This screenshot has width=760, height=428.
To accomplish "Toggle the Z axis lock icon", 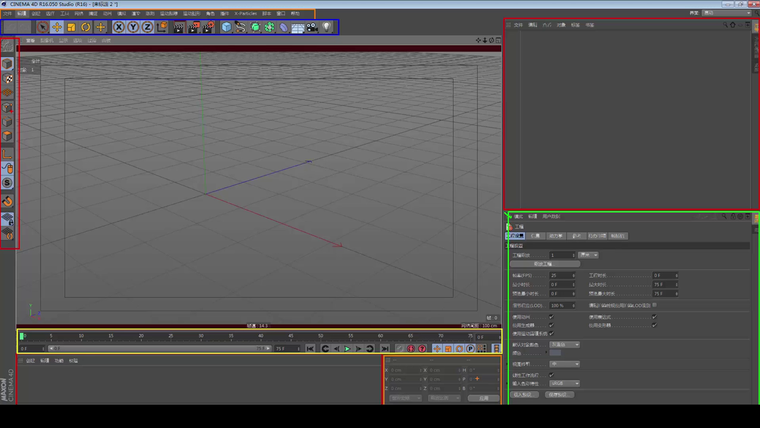I will click(147, 27).
